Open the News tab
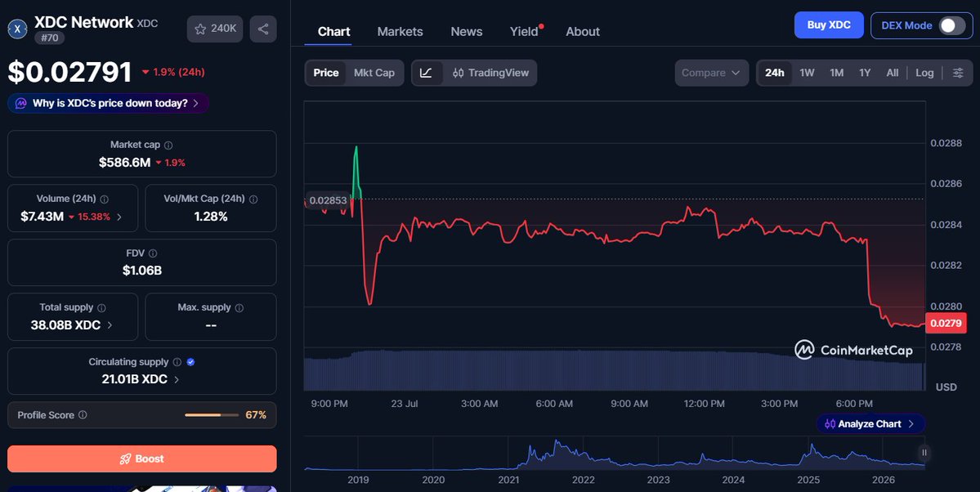The image size is (980, 492). [467, 31]
